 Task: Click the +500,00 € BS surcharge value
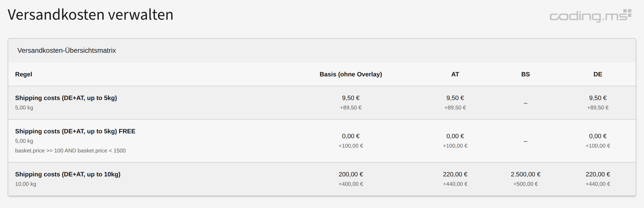525,184
